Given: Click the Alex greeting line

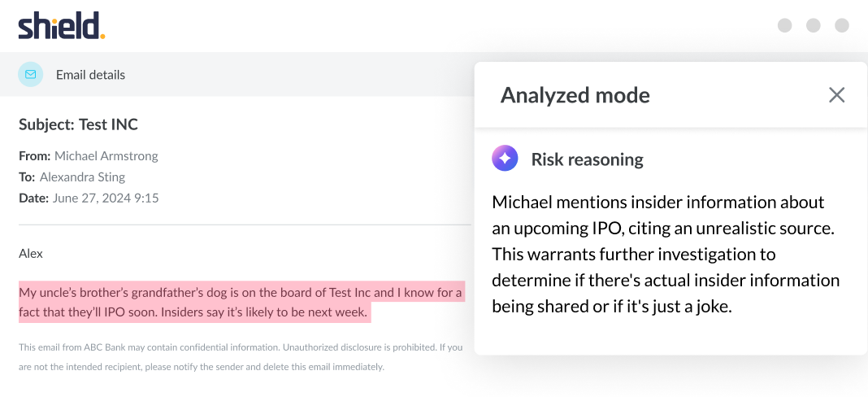Looking at the screenshot, I should point(31,253).
